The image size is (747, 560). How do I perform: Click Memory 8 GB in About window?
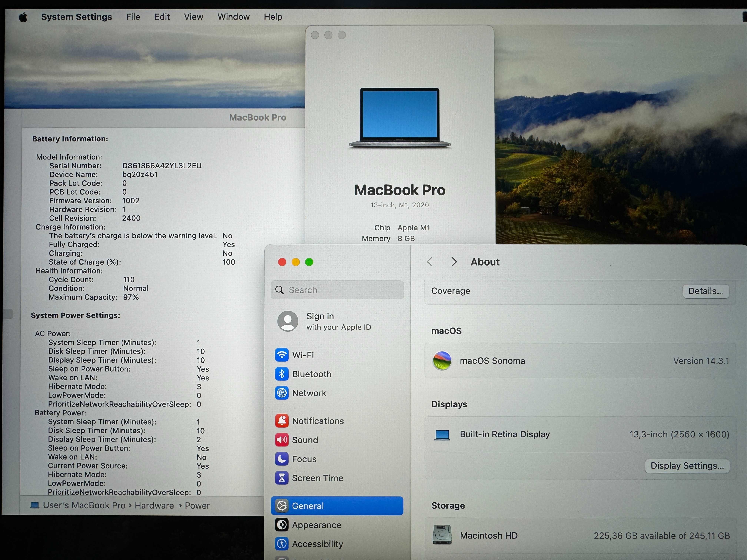tap(388, 238)
